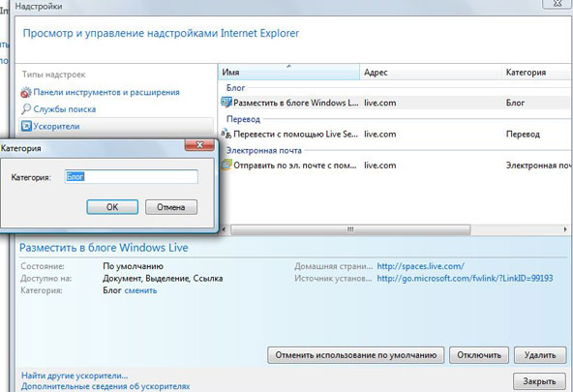Image resolution: width=573 pixels, height=392 pixels.
Task: Sort list by 'Категория' column header
Action: (x=536, y=72)
